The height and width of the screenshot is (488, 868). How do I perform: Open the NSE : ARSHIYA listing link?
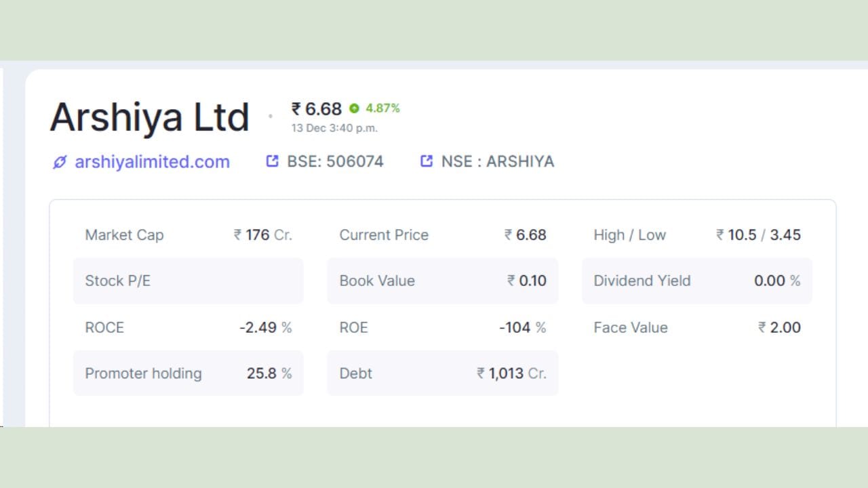(497, 162)
